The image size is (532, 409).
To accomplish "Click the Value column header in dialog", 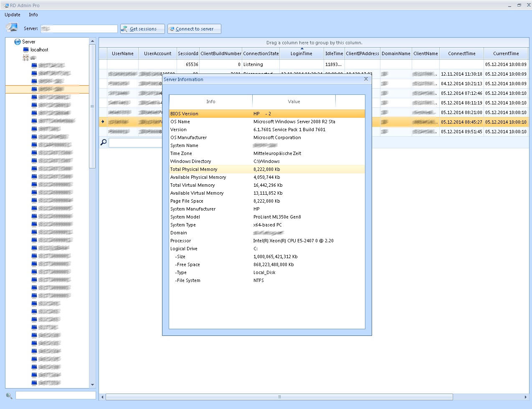I will (x=294, y=102).
